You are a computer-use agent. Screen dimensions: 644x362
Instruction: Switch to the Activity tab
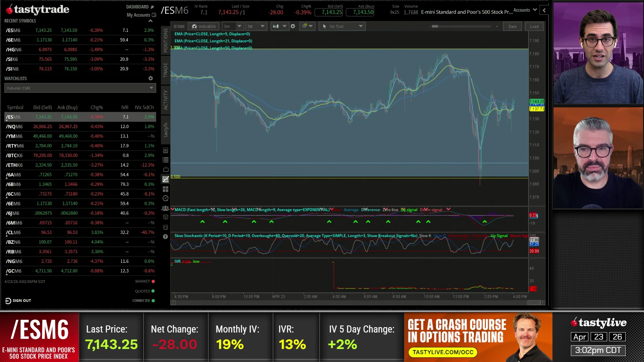click(165, 100)
